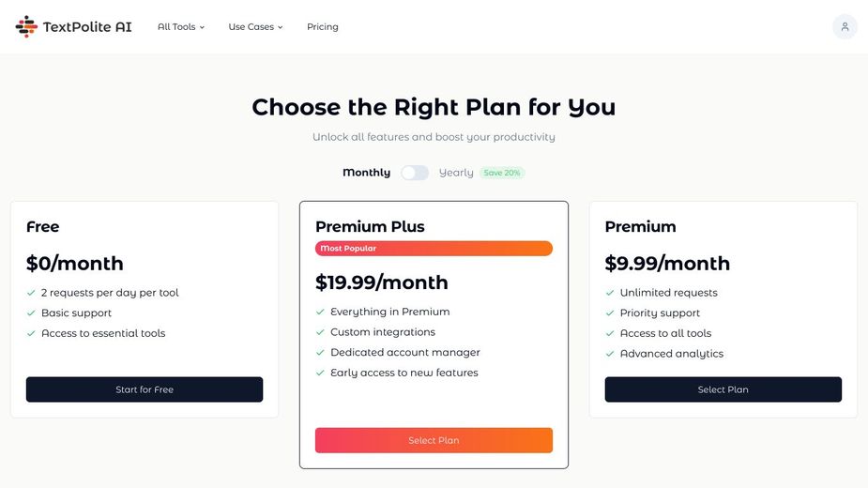
Task: Click checkmark beside Dedicated account manager
Action: coord(321,353)
